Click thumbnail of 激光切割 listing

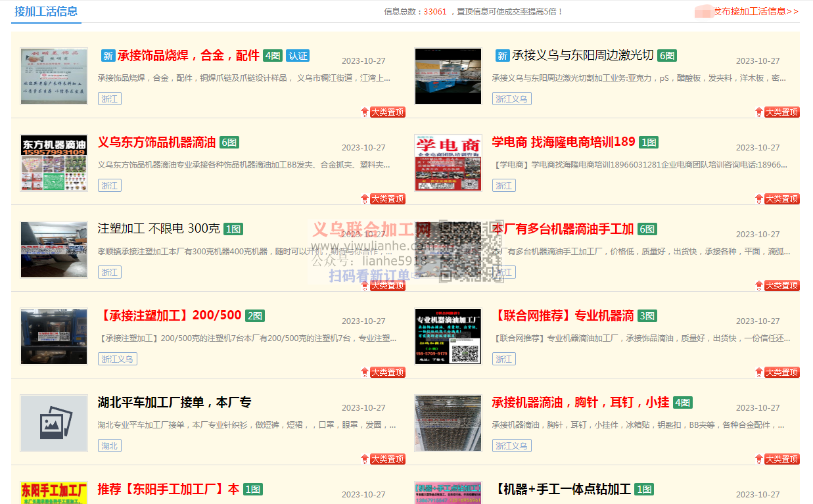[x=448, y=76]
